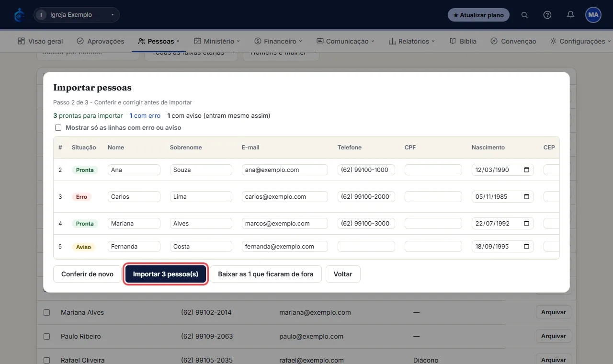Click the 'Aviso' status badge
This screenshot has width=613, height=364.
(83, 247)
